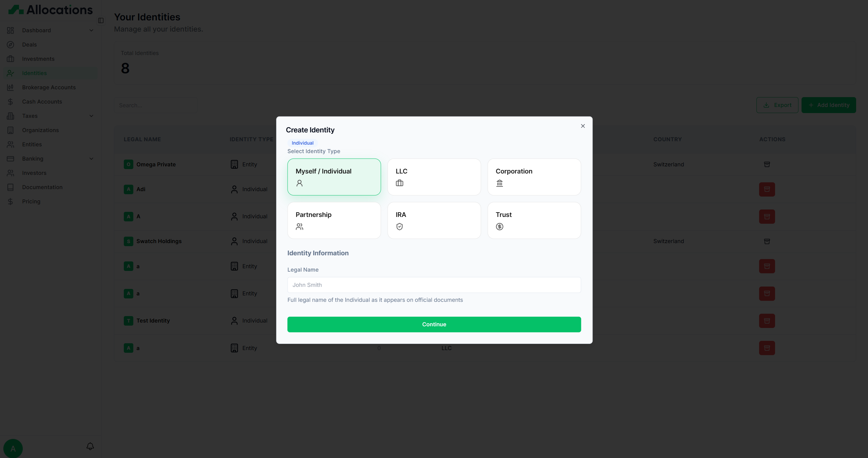Click archive icon in Swatch Holdings row
Screen dimensions: 868x458
[767, 241]
